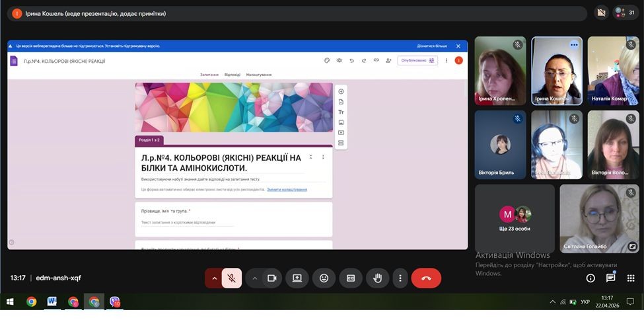Open more meeting options menu

400,278
